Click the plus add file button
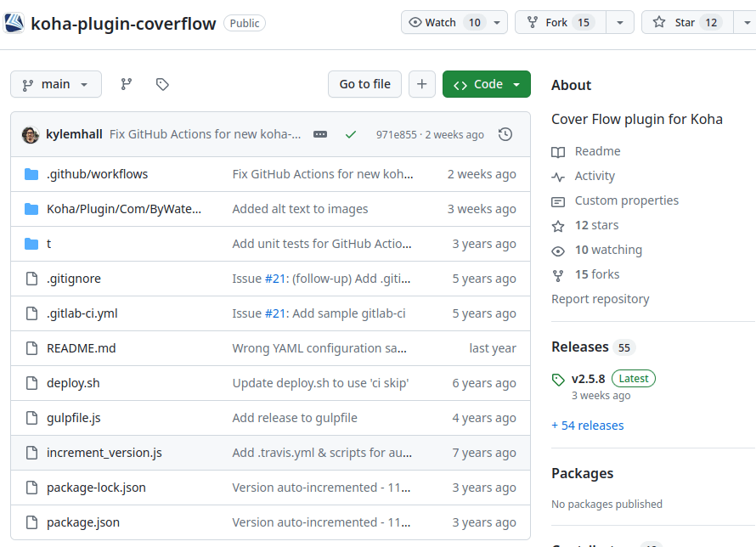Screen dimensions: 756x547 (x=422, y=84)
